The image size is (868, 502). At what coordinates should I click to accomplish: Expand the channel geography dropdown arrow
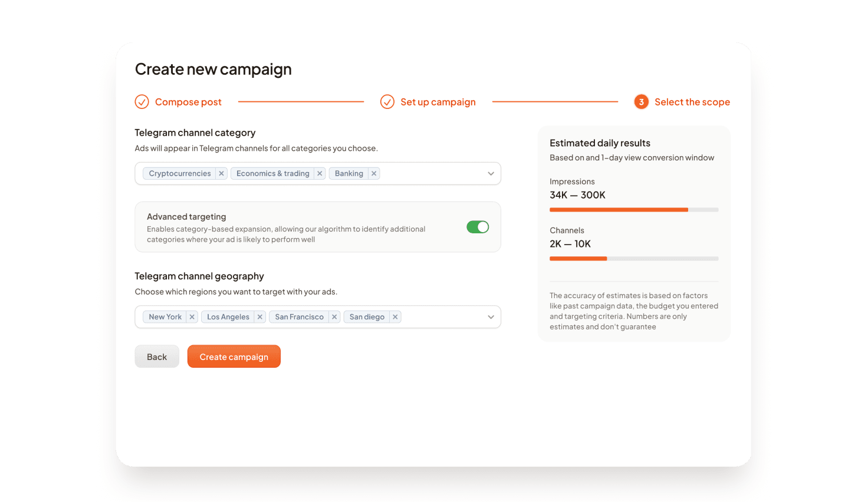coord(491,317)
